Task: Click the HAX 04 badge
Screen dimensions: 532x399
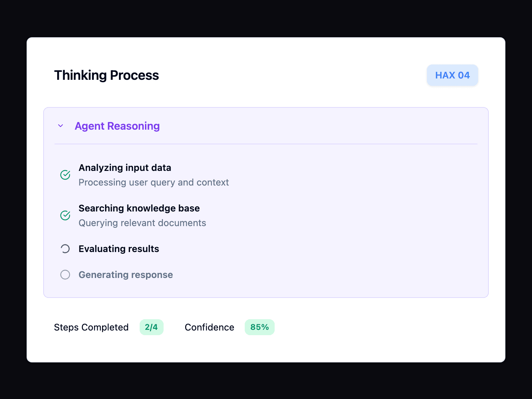Action: 452,75
